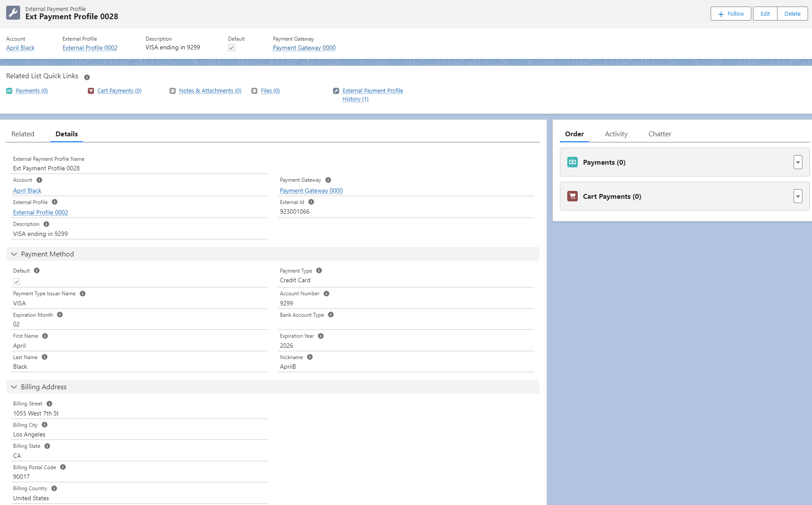Toggle the Default checkbox in the header summary

point(232,48)
